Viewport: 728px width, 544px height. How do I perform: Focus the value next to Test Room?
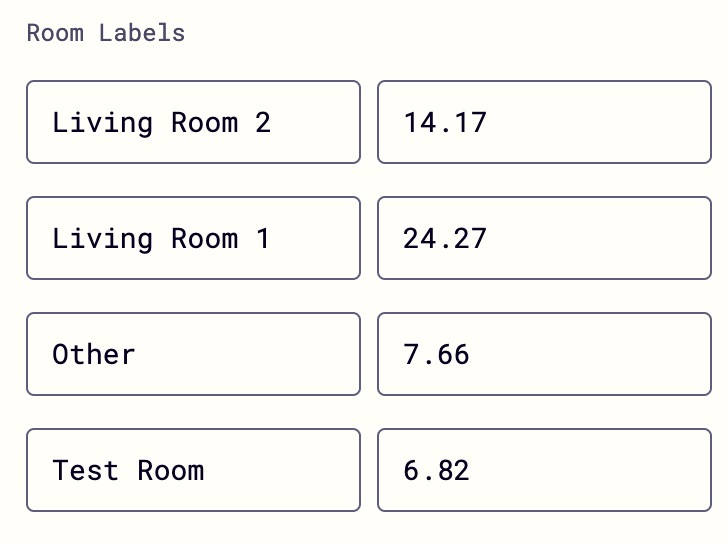[x=544, y=470]
